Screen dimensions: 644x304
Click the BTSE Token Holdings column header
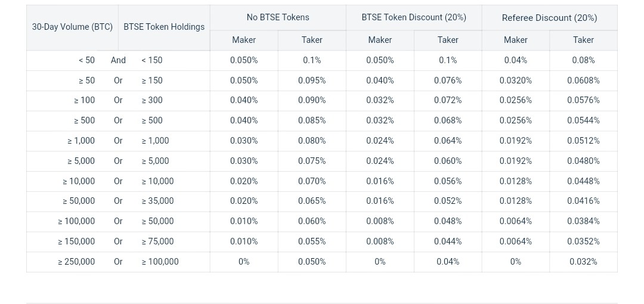click(164, 27)
